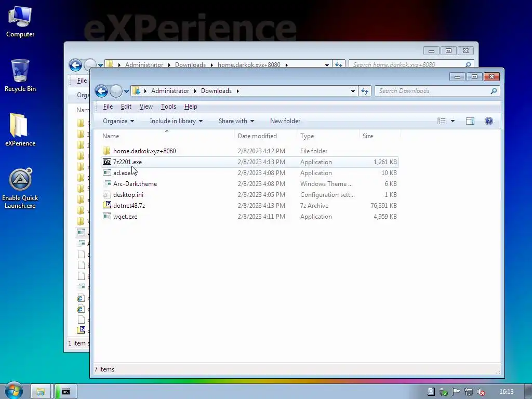Open the Share with dropdown
The width and height of the screenshot is (532, 399).
236,121
